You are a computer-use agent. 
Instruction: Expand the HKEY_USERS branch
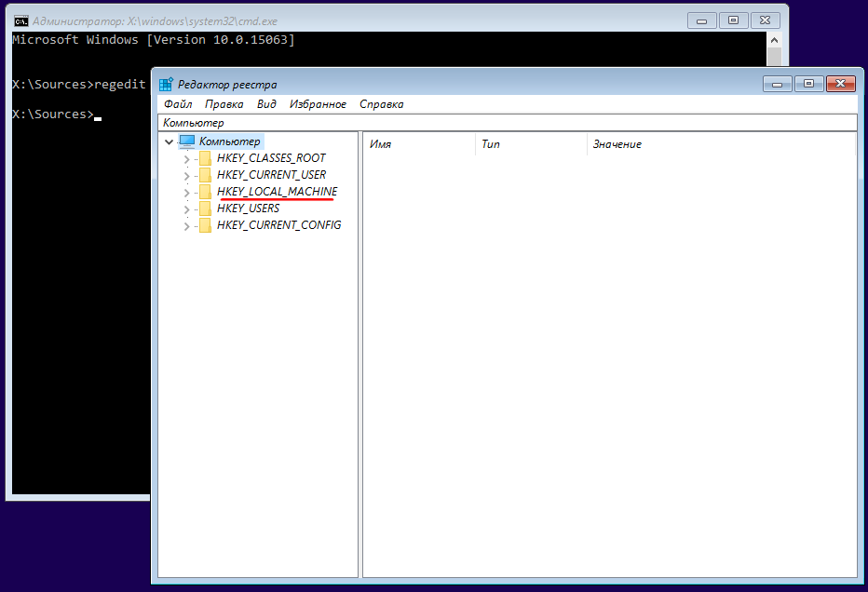point(186,209)
